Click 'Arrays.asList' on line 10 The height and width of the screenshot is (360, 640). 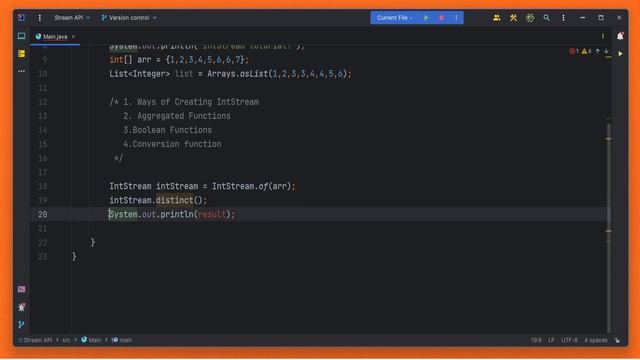238,74
